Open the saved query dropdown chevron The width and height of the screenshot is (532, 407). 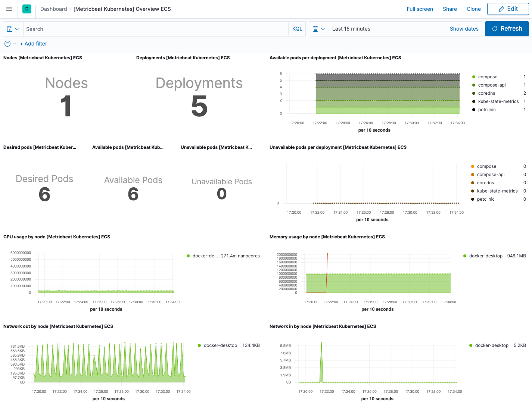click(17, 29)
